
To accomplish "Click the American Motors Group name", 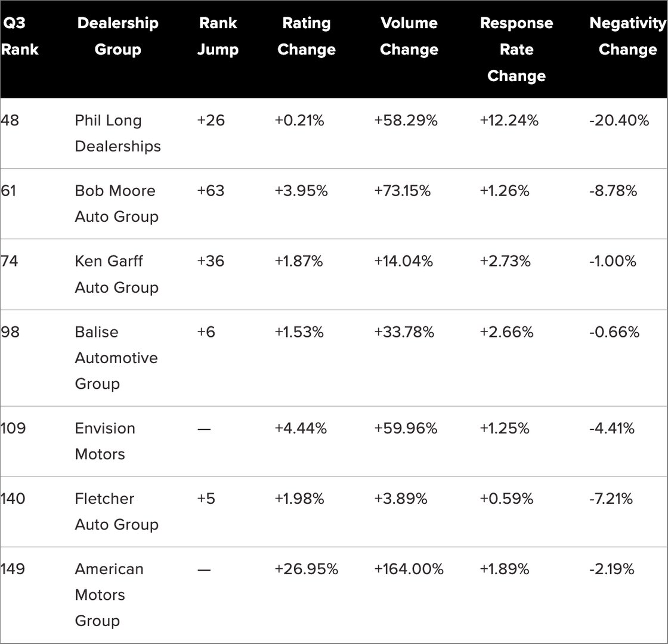I will 109,595.
